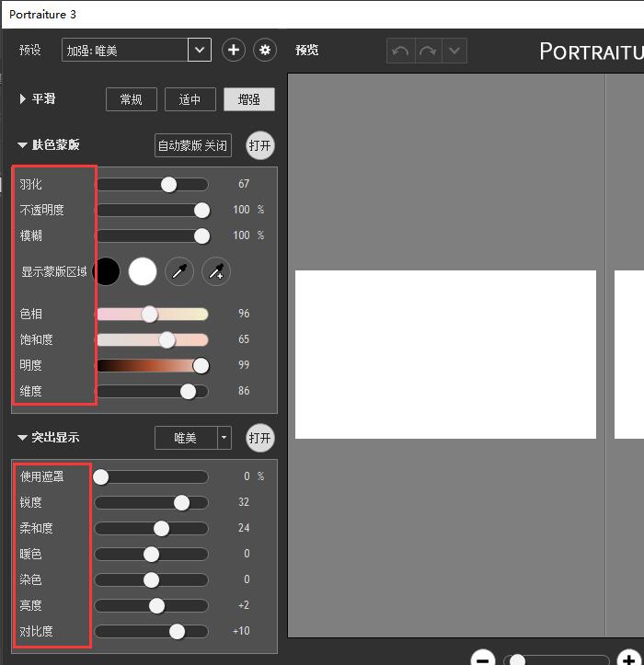Zoom in preview with the plus icon
The height and width of the screenshot is (665, 644).
click(628, 659)
